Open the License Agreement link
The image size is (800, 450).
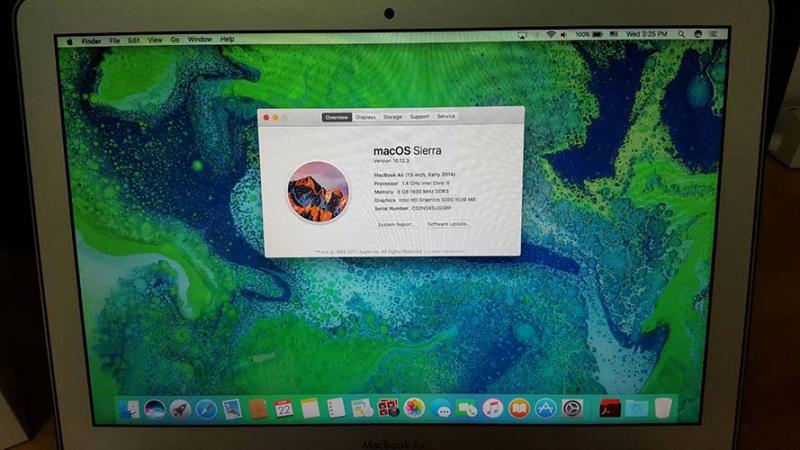444,251
